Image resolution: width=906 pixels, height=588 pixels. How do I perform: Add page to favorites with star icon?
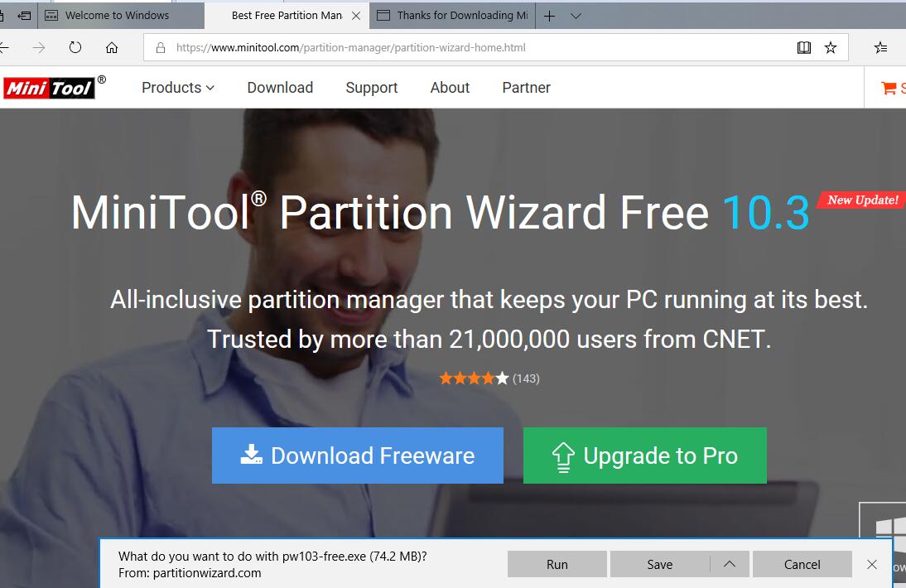831,48
